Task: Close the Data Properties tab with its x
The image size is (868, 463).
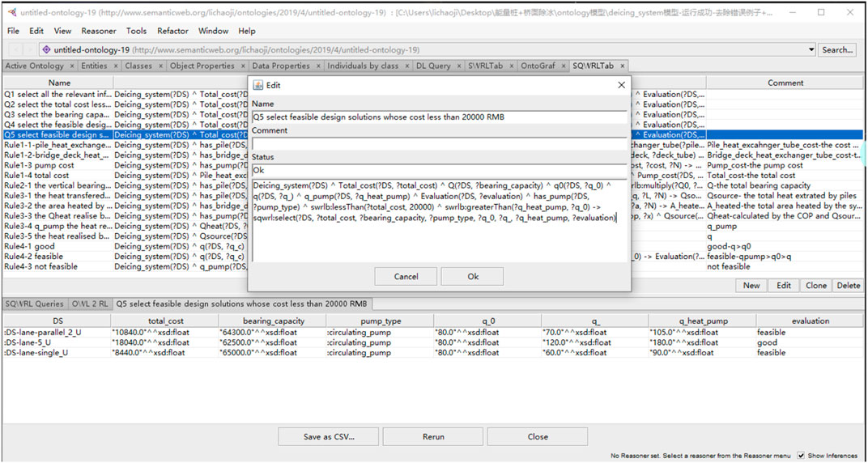Action: tap(318, 66)
